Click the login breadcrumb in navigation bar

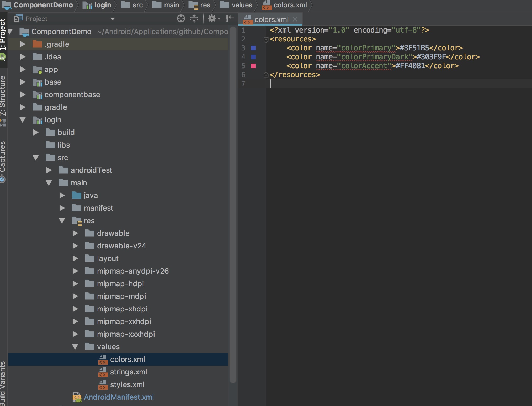click(102, 5)
